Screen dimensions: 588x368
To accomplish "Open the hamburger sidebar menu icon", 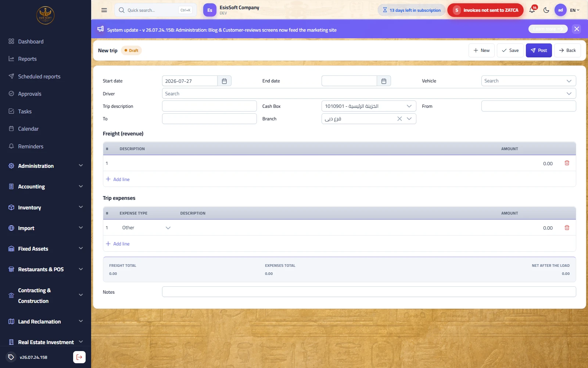I will coord(104,10).
